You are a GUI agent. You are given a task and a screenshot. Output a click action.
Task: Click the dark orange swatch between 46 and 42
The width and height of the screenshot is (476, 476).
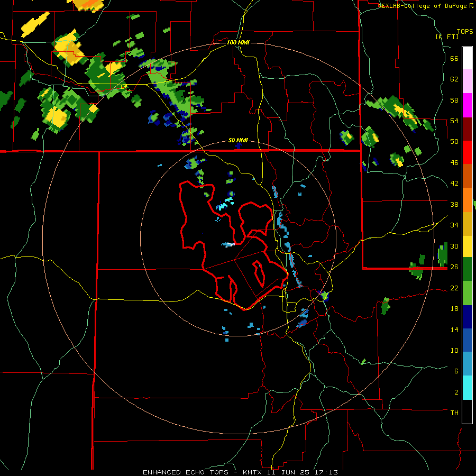click(467, 176)
